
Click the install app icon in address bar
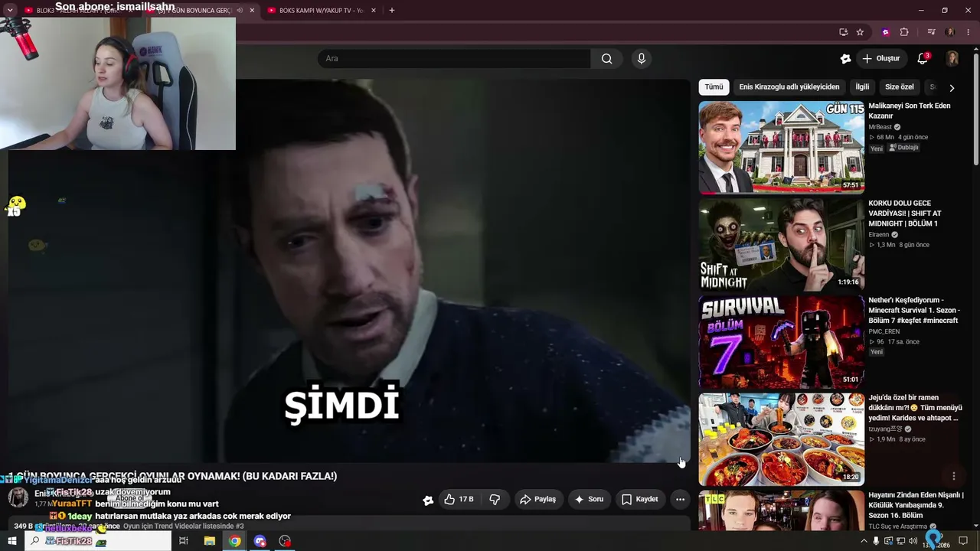tap(843, 32)
